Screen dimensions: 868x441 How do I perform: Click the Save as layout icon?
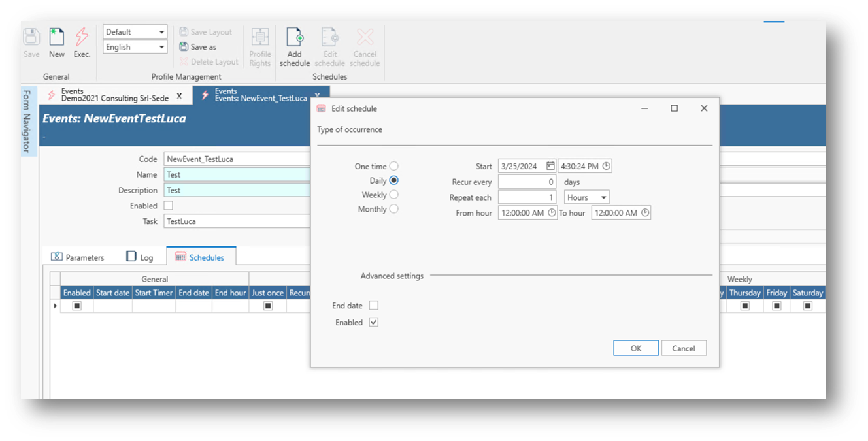pos(184,47)
